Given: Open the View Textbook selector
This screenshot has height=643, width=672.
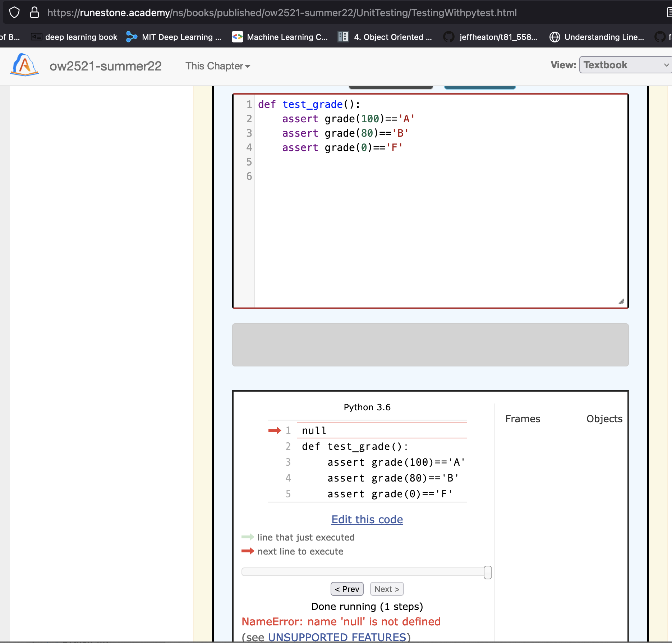Looking at the screenshot, I should click(625, 65).
